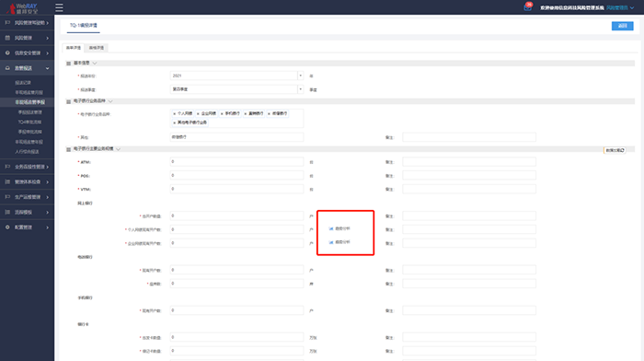Switch to the second detail tab

pos(97,48)
